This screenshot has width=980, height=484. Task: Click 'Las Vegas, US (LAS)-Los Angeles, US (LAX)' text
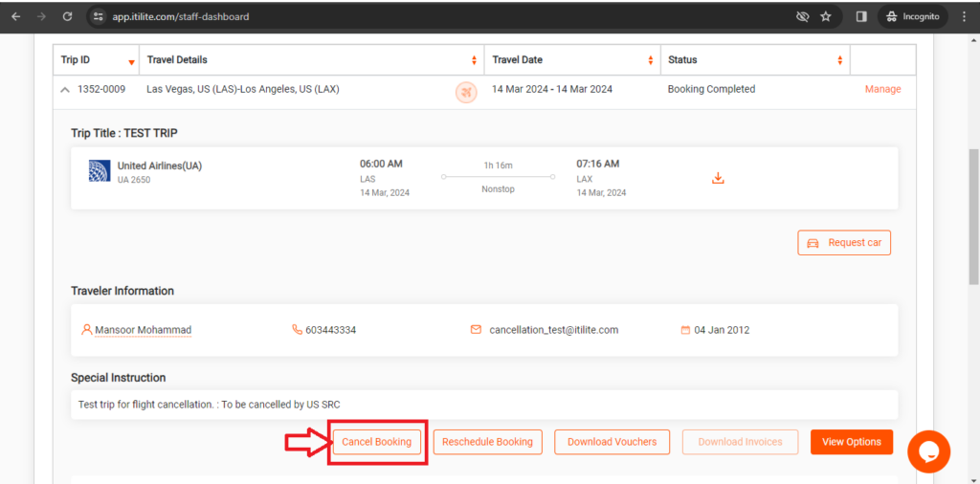[243, 89]
